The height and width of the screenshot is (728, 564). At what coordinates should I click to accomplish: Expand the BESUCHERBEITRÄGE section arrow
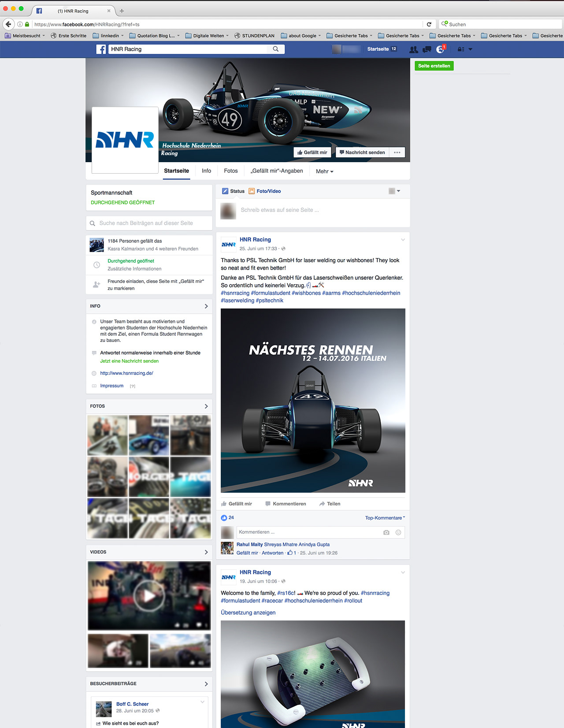tap(206, 684)
